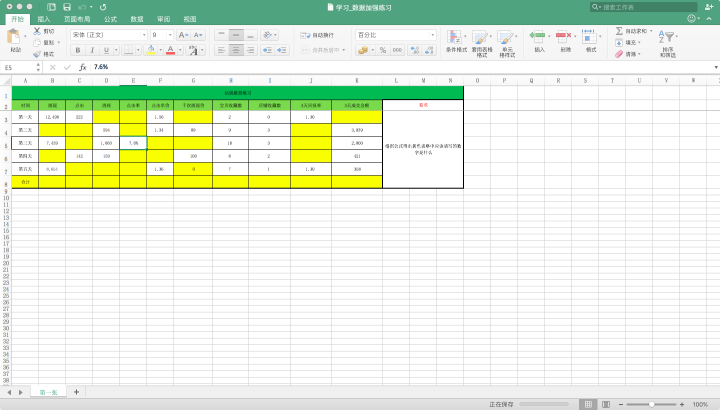Open the 页面布局 ribbon tab
Screen dimensions: 720x410
click(77, 19)
